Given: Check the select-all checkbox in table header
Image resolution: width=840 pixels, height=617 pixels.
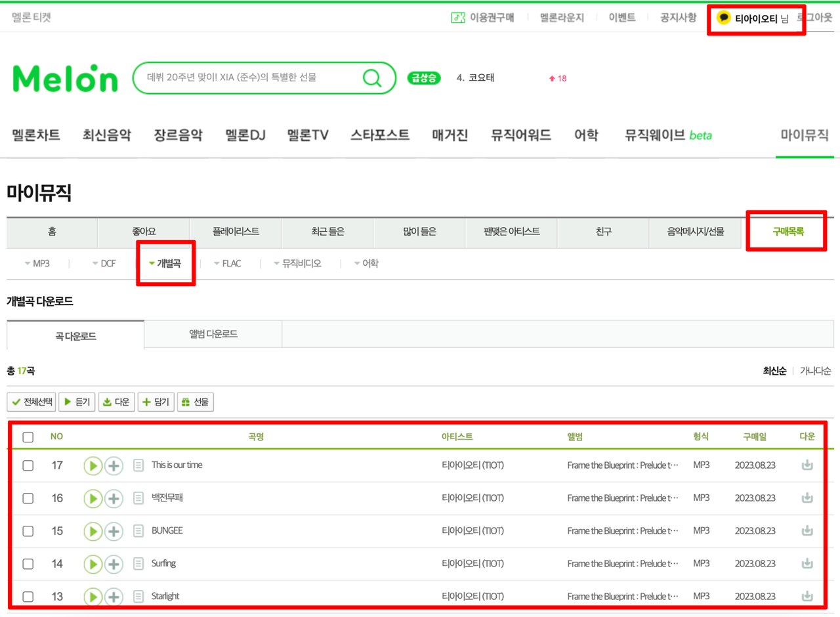Looking at the screenshot, I should [28, 437].
